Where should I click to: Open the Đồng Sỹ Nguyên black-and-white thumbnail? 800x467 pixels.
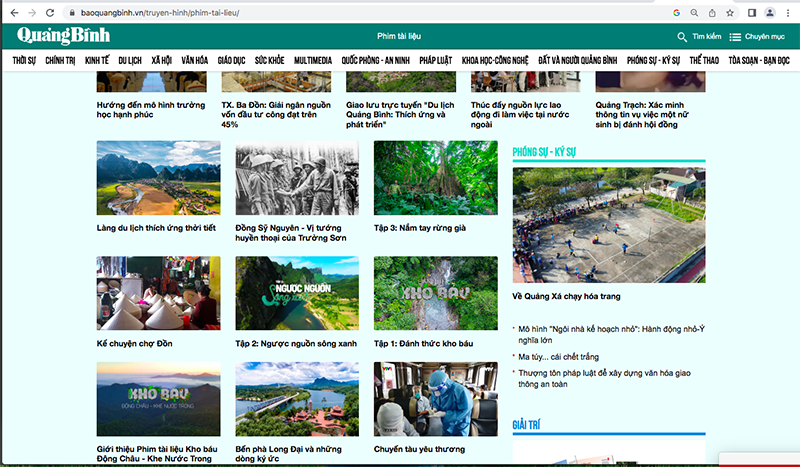pyautogui.click(x=297, y=178)
